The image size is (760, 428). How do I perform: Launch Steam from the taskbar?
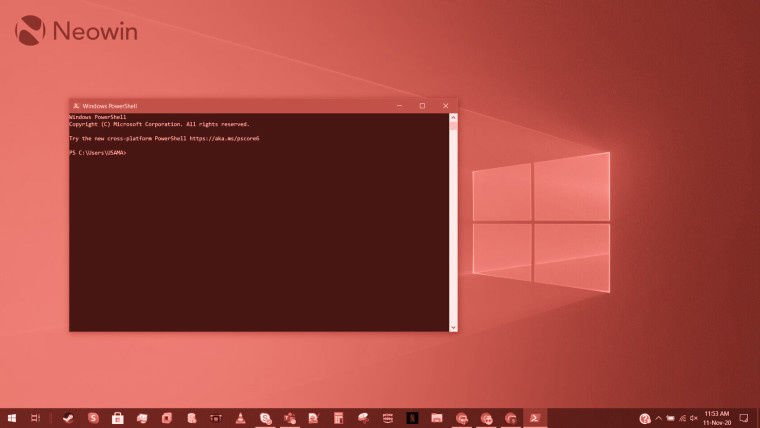tap(67, 418)
